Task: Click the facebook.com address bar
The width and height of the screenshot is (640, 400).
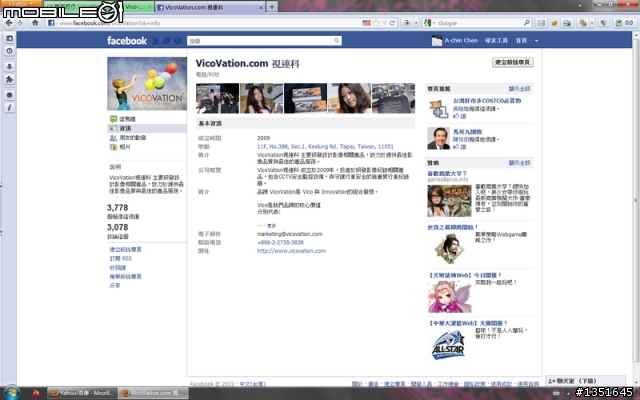Action: (x=204, y=23)
